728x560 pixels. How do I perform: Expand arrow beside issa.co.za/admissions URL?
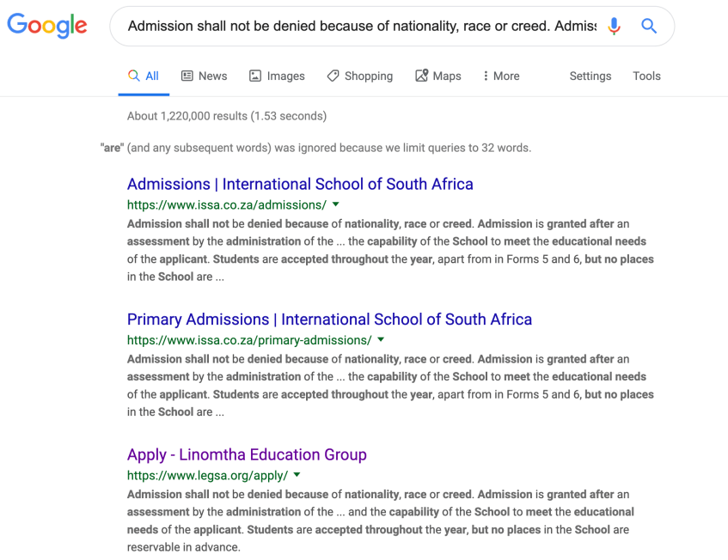click(x=336, y=204)
